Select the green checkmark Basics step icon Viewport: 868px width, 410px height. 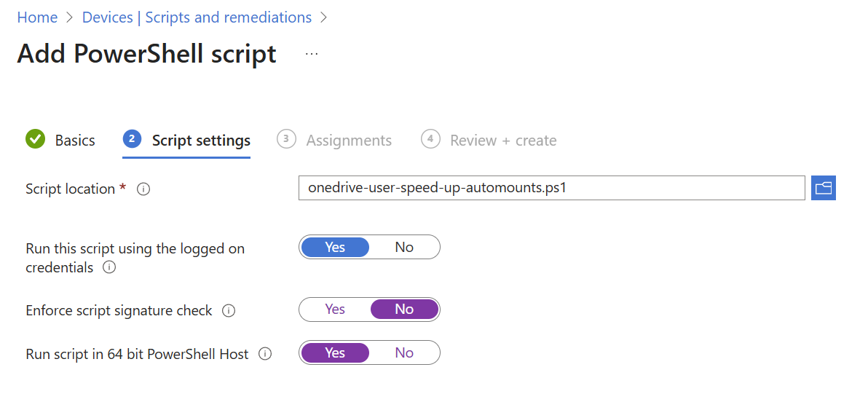35,139
